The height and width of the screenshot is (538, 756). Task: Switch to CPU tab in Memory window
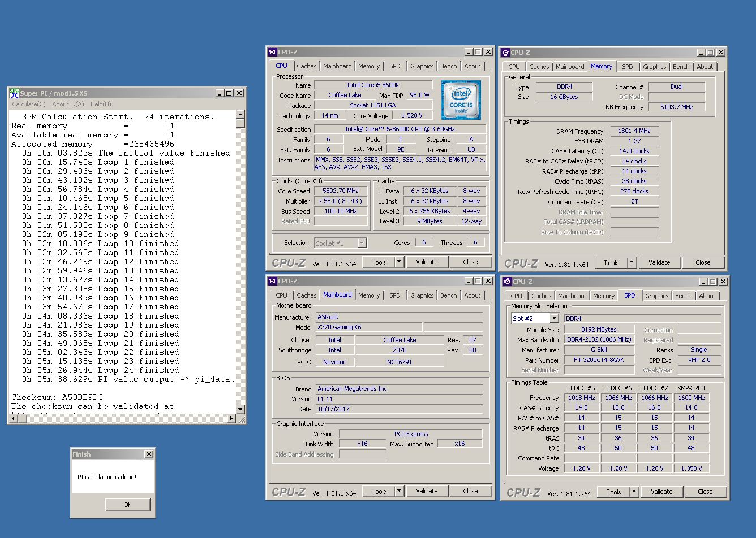514,67
